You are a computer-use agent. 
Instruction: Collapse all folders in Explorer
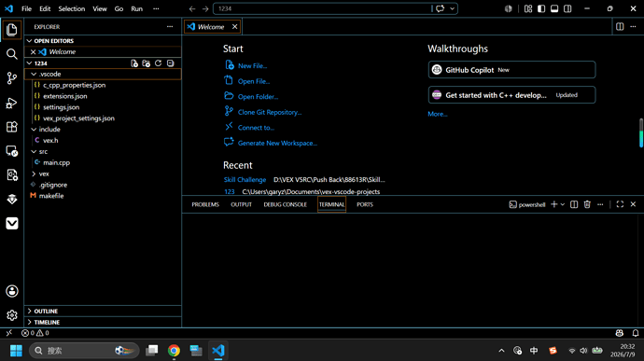tap(171, 63)
